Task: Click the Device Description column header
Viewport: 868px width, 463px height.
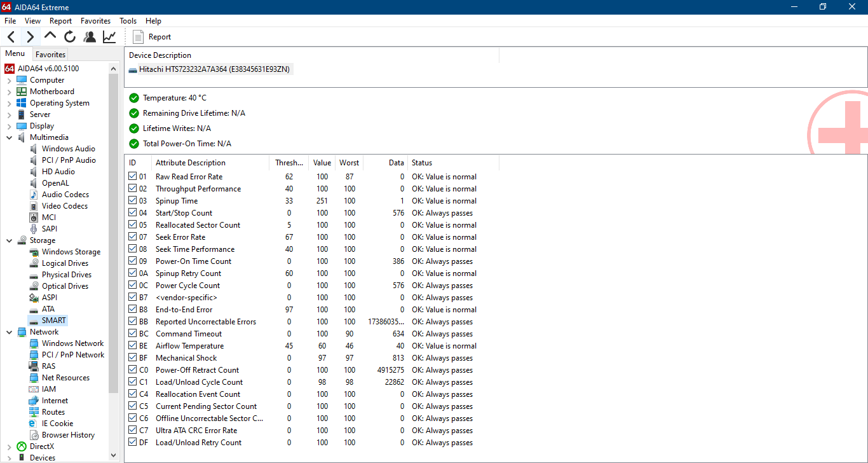Action: 312,55
